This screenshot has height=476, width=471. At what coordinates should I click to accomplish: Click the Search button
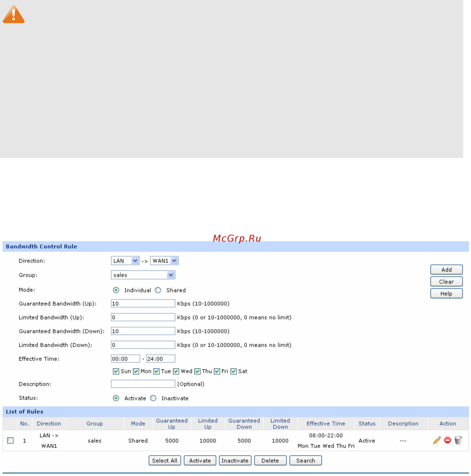point(306,461)
